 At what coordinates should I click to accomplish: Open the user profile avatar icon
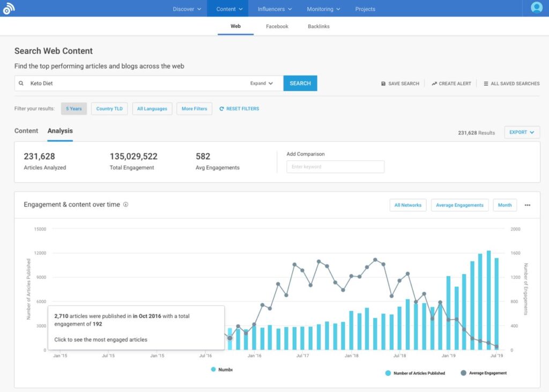tap(536, 8)
